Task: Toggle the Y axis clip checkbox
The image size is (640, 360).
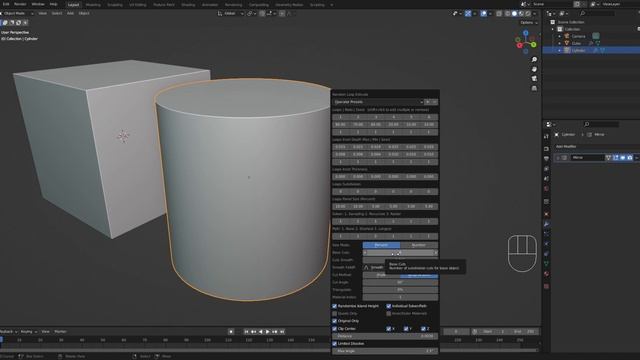Action: (x=406, y=329)
